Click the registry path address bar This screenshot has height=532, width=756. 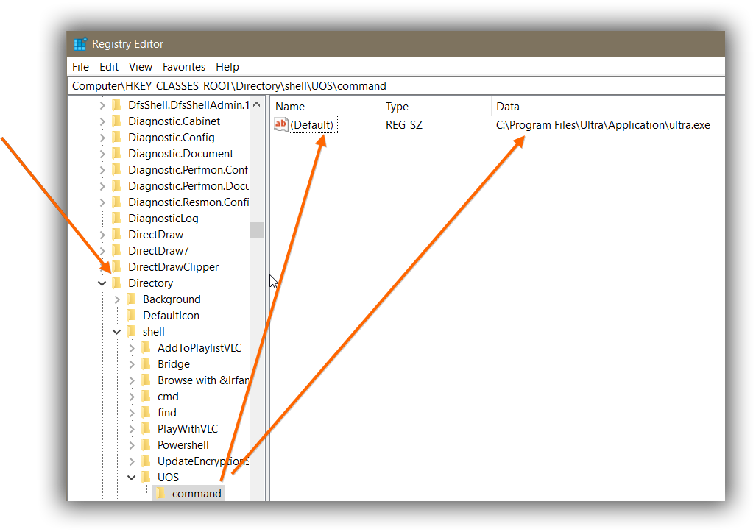pyautogui.click(x=395, y=86)
